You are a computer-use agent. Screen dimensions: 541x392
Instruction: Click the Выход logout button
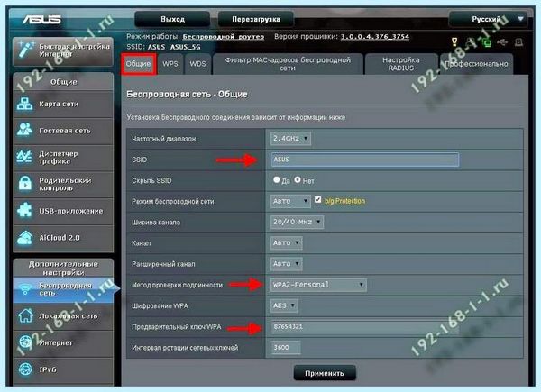coord(172,19)
